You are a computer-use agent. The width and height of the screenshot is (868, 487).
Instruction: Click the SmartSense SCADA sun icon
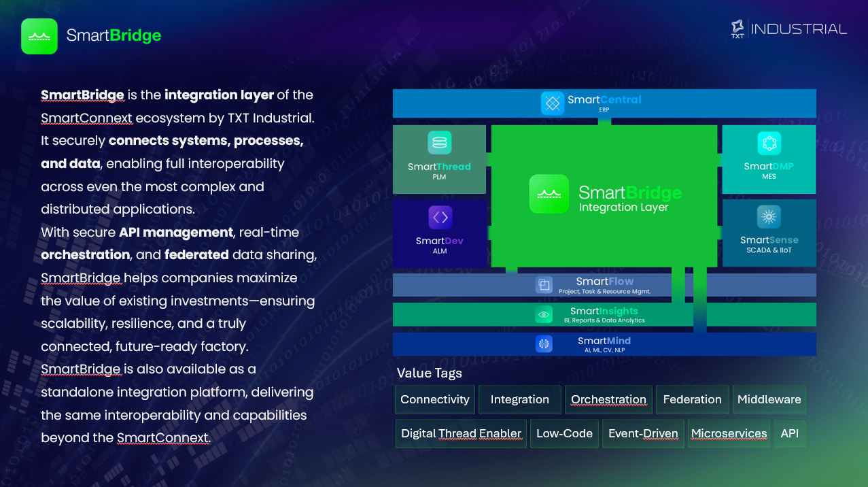point(769,216)
